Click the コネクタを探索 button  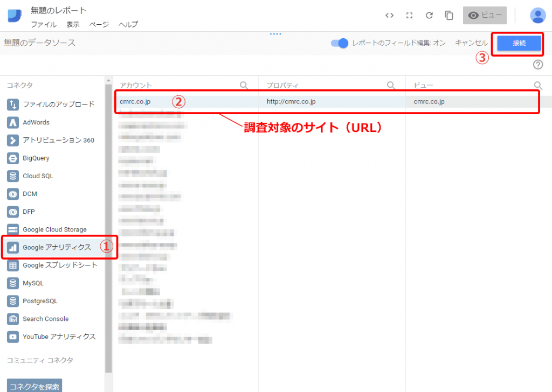34,386
